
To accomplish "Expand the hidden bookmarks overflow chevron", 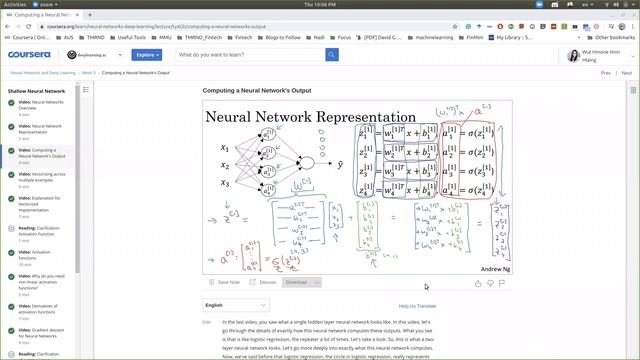I will click(x=579, y=38).
